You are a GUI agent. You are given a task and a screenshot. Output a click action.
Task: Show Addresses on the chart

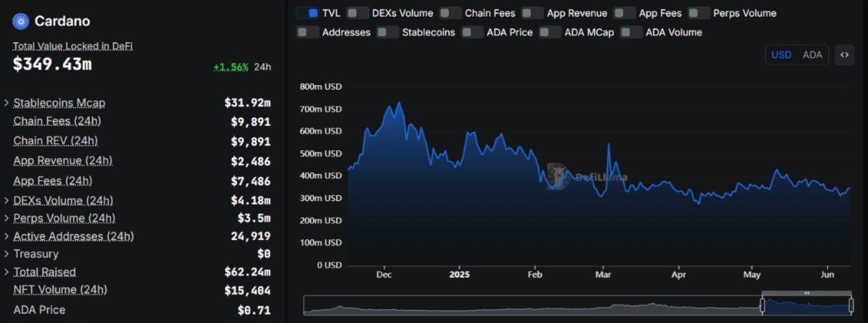coord(308,32)
